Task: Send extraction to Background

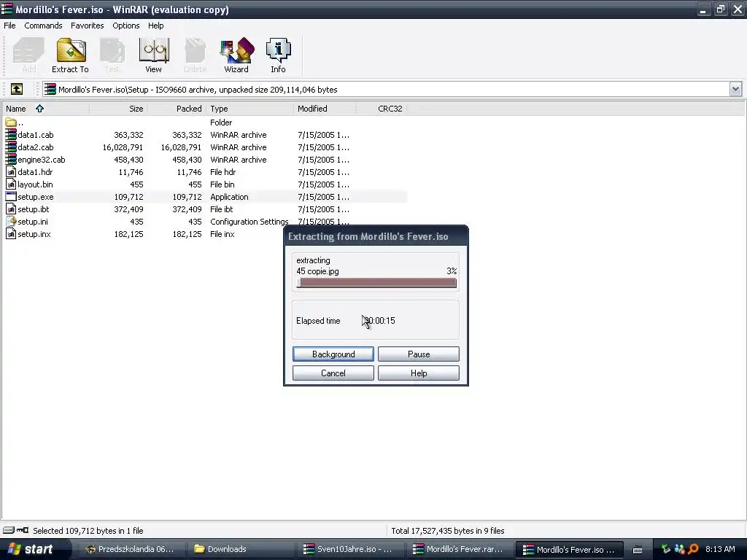Action: (333, 354)
